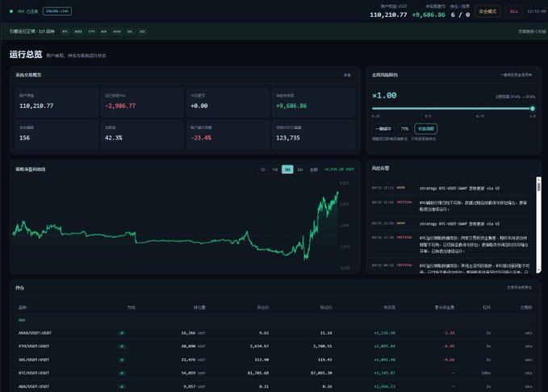Image resolution: width=548 pixels, height=392 pixels.
Task: Open the first WARN strategy BTC-USDT-SWAP alert
Action: [x=451, y=188]
